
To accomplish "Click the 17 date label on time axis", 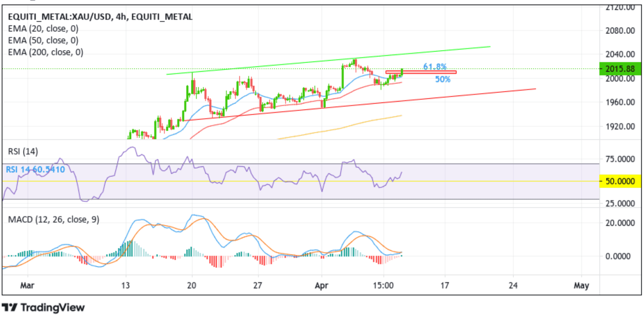I will (444, 285).
